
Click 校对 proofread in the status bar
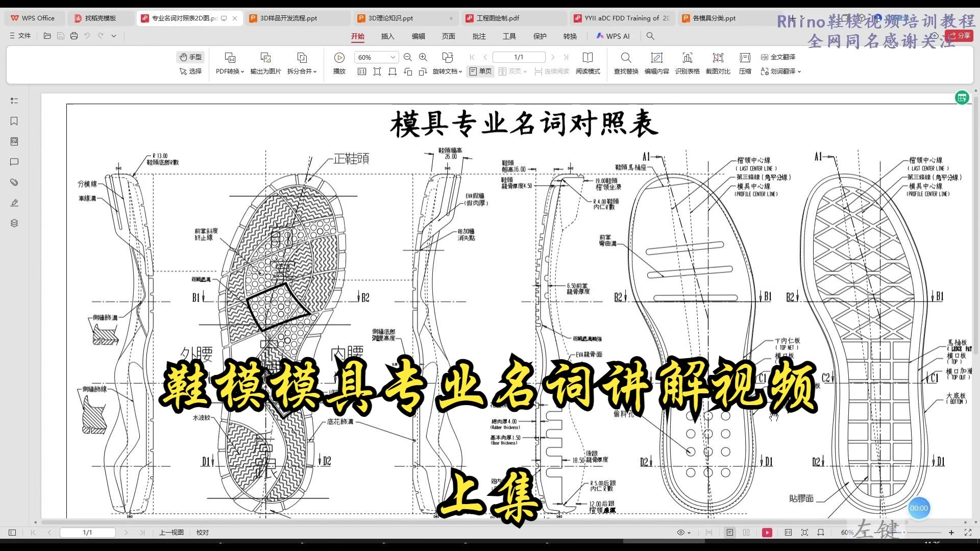click(x=202, y=532)
